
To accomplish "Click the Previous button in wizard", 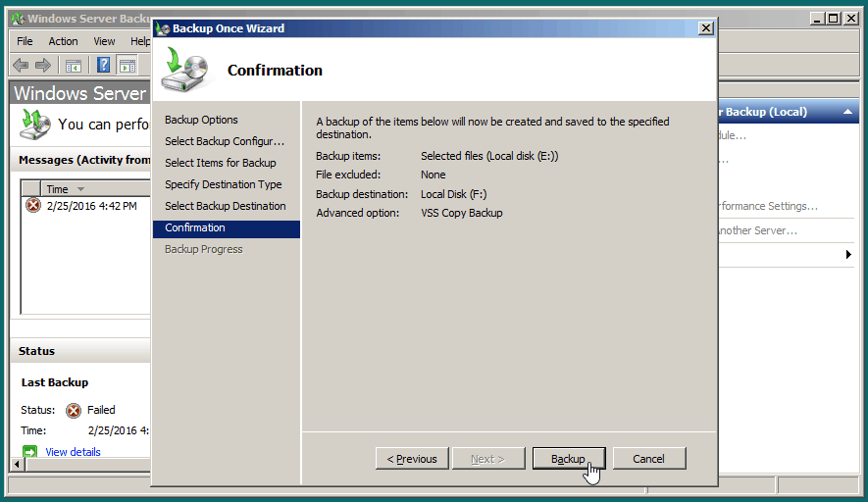I will pyautogui.click(x=412, y=459).
